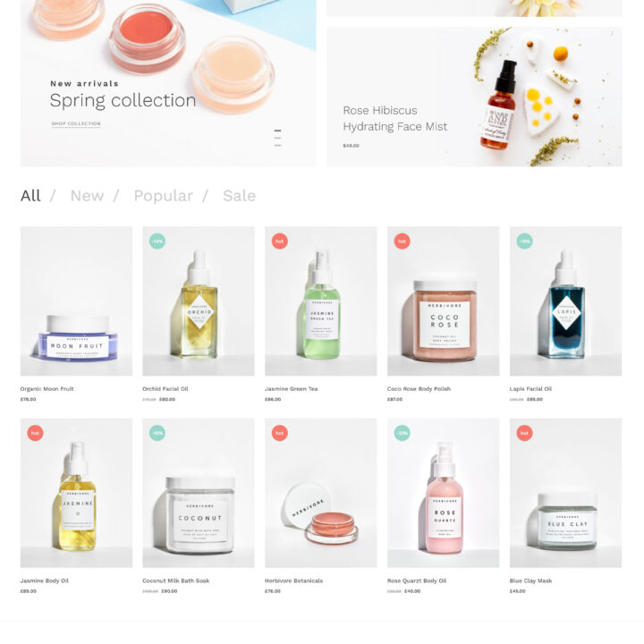Image resolution: width=644 pixels, height=644 pixels.
Task: Open the Blue Clay Mask product title
Action: [530, 580]
